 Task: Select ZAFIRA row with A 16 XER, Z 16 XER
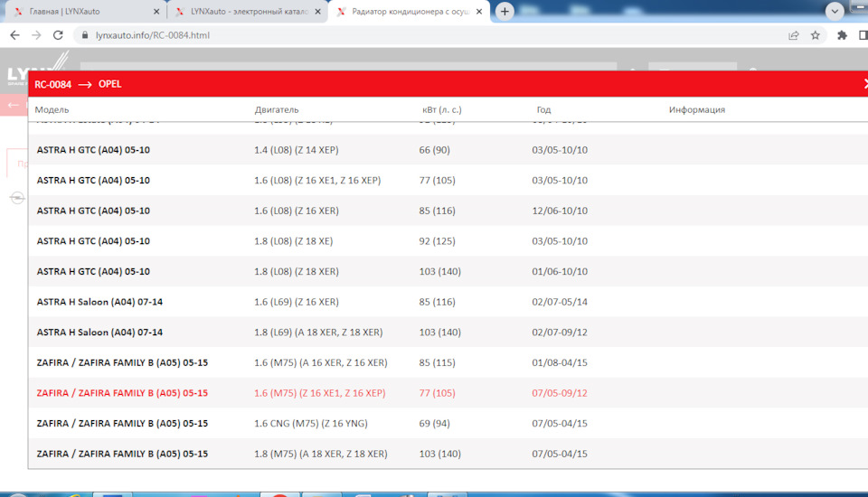[448, 362]
